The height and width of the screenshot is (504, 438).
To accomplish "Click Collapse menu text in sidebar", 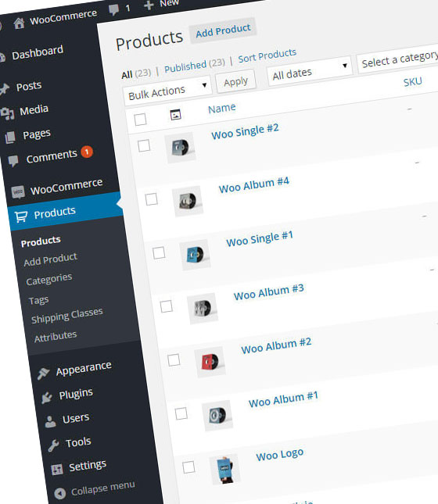I will (x=102, y=488).
